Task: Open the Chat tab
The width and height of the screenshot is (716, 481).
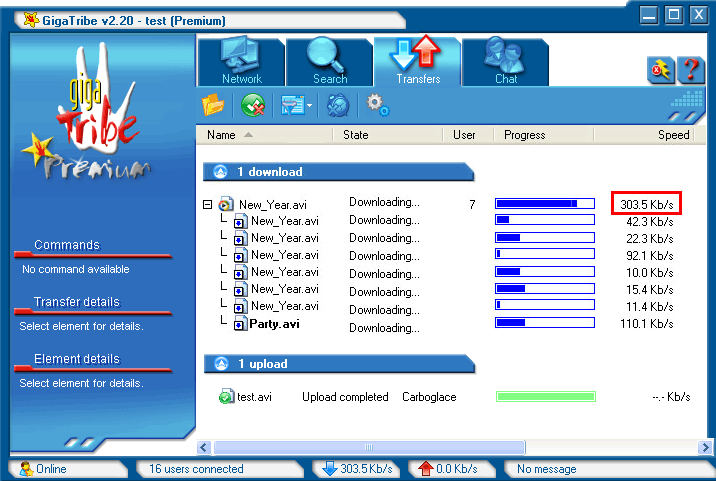Action: coord(506,62)
